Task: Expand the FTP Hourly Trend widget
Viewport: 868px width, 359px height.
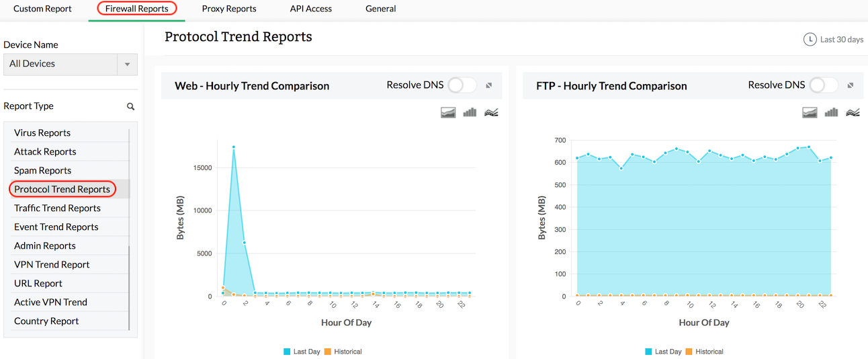Action: click(x=851, y=85)
